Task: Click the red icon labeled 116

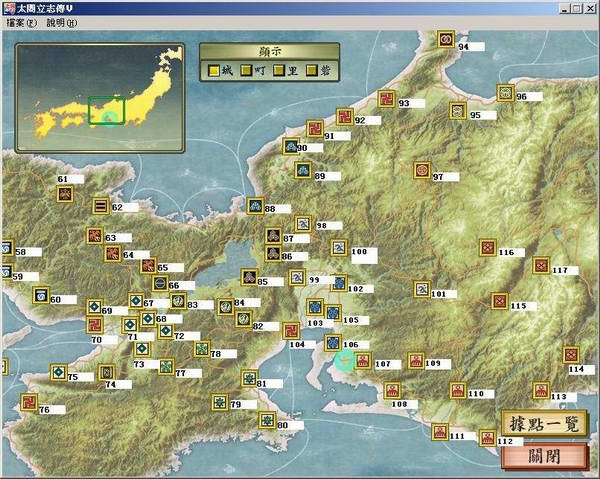Action: click(x=487, y=246)
